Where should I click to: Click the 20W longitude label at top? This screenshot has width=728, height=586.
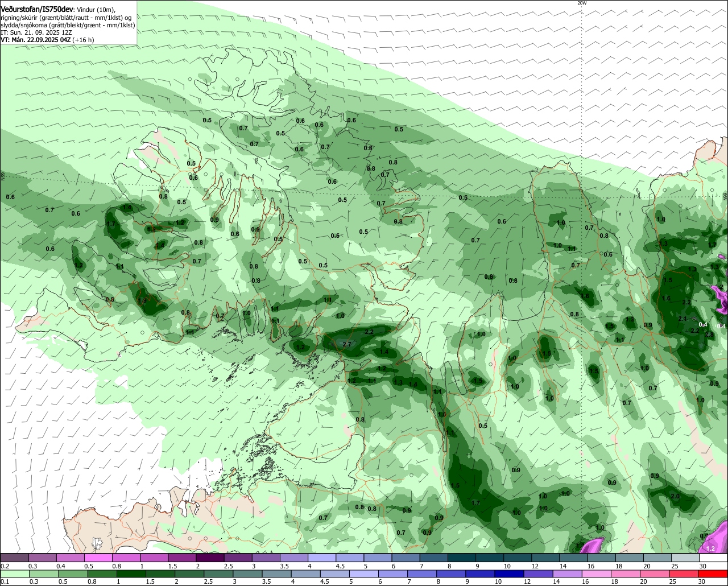(581, 3)
